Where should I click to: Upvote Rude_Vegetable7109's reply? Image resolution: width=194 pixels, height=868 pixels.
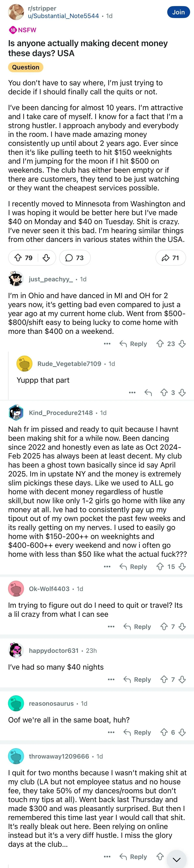point(164,392)
